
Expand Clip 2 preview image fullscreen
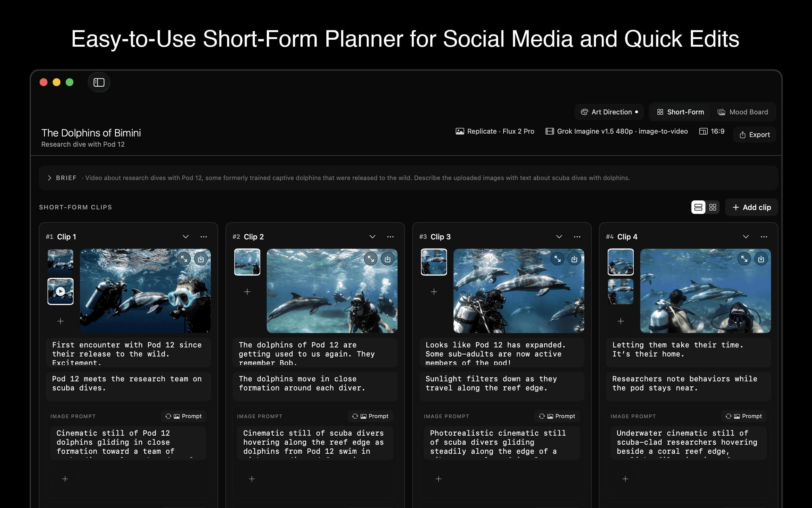[x=371, y=259]
